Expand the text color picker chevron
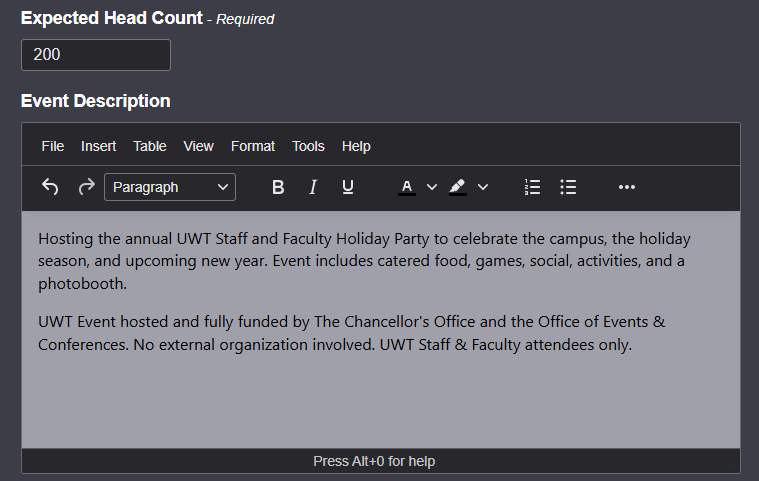This screenshot has height=481, width=759. (432, 187)
